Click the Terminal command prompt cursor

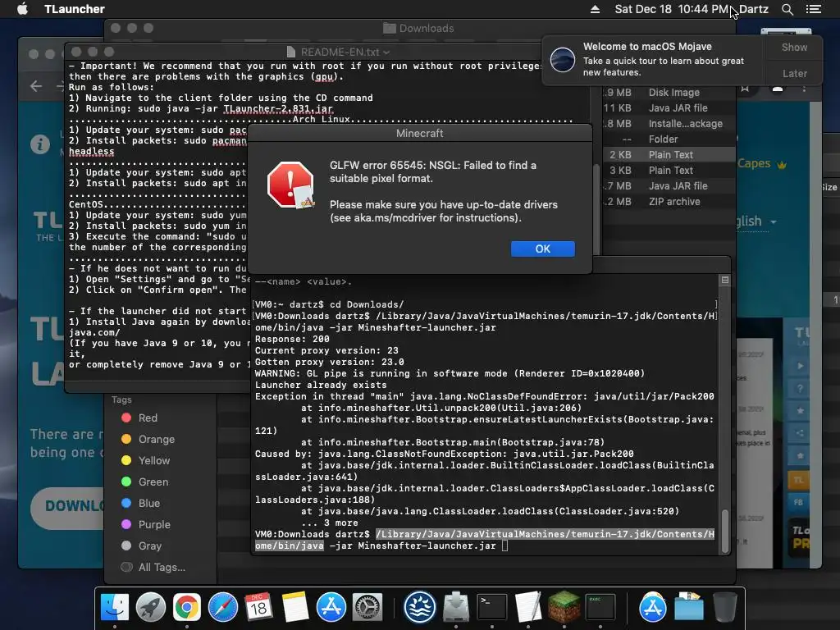(x=504, y=546)
